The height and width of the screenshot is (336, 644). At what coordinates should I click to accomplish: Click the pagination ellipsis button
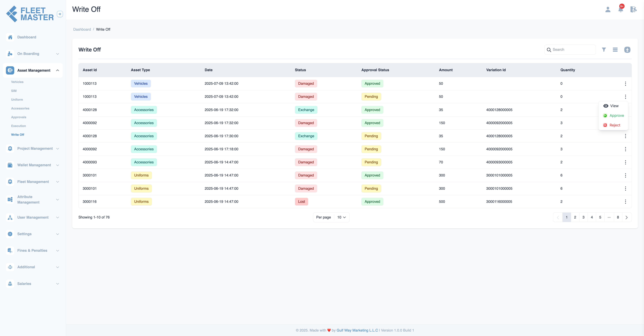coord(609,217)
